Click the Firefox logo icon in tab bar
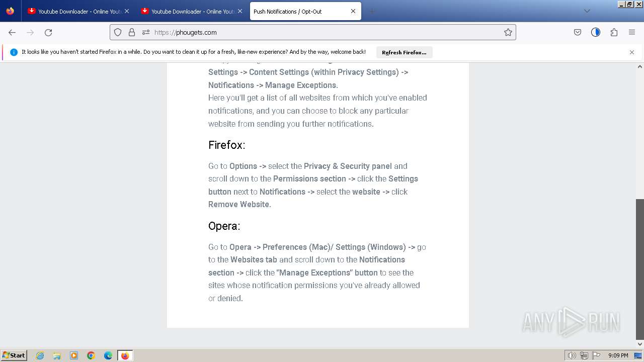 (x=10, y=11)
